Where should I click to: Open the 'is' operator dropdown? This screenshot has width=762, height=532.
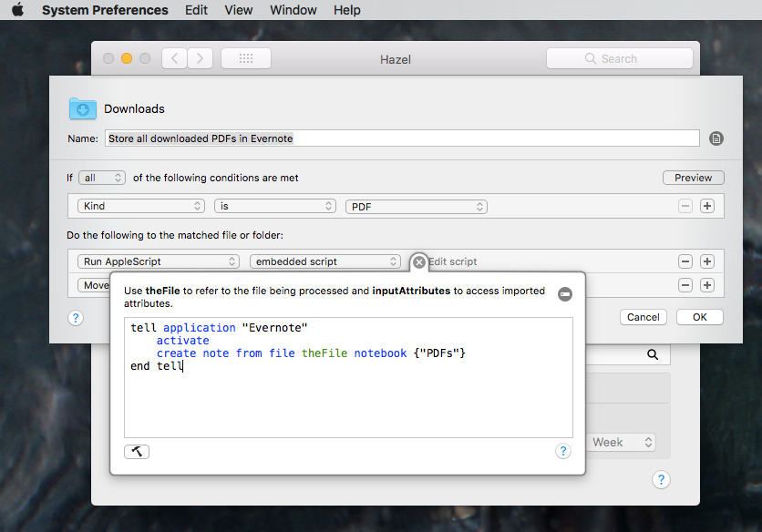275,206
